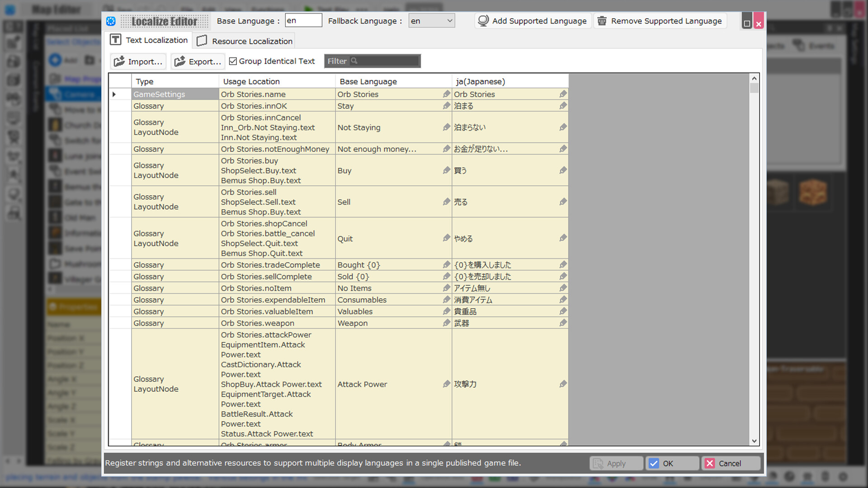Click the pin icon beside the Orb Stories translation

(563, 94)
